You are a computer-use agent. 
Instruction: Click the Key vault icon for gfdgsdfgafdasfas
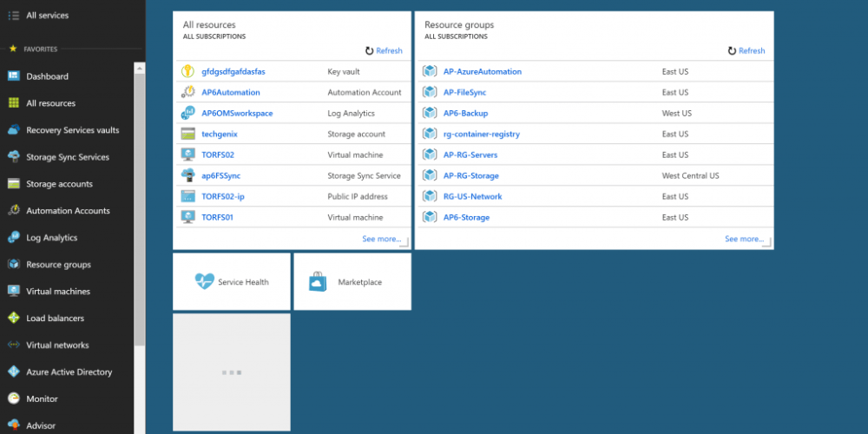[x=188, y=71]
